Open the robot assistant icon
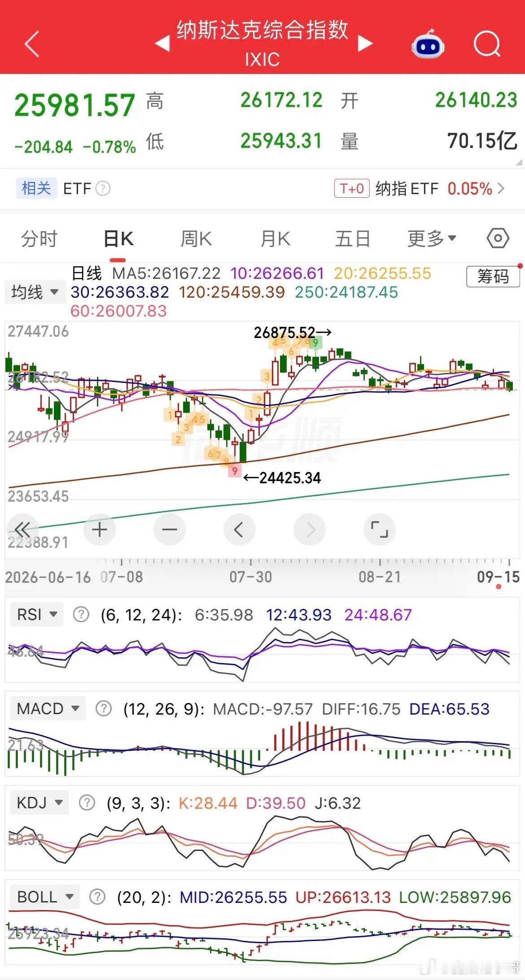This screenshot has width=525, height=980. tap(428, 44)
